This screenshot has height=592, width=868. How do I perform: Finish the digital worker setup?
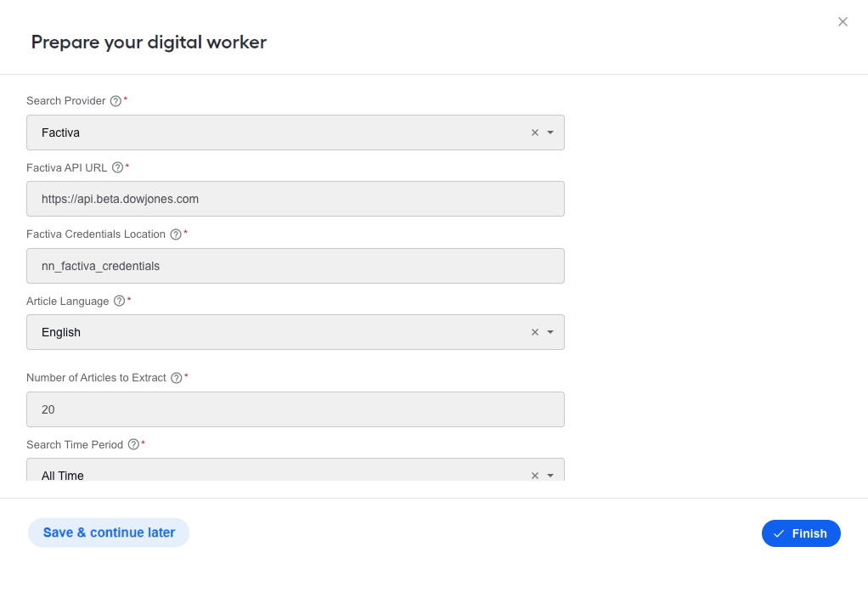coord(801,533)
